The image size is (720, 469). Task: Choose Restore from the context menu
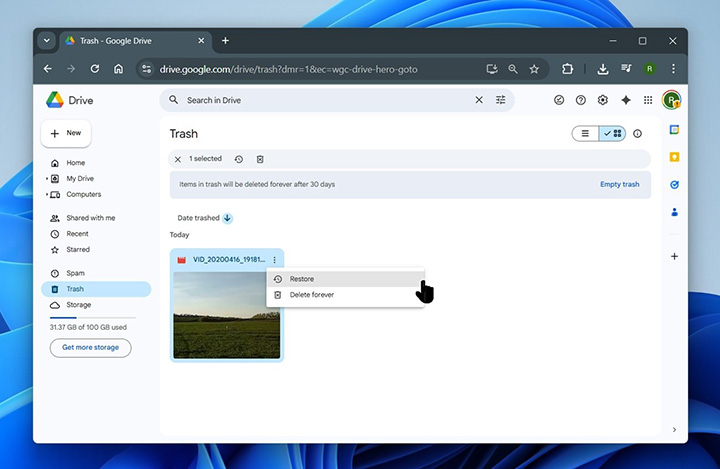point(345,279)
